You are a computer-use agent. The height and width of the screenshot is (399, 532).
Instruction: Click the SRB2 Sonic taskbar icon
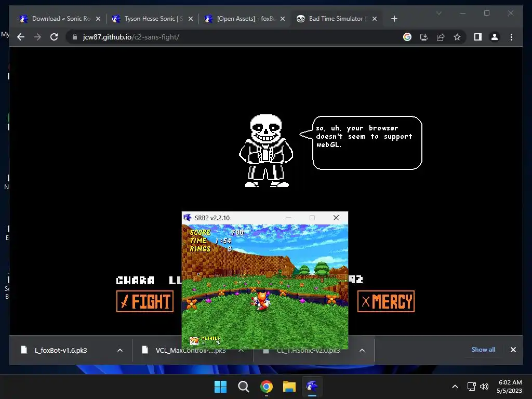coord(312,387)
